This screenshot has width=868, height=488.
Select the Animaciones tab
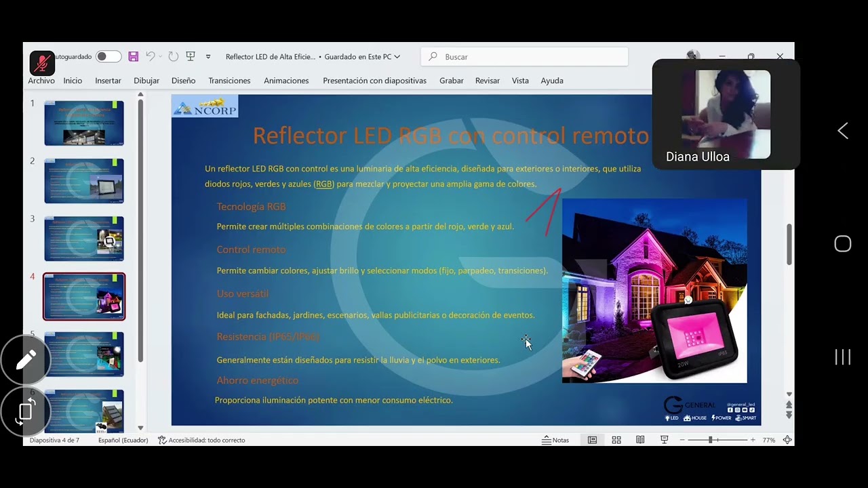[x=286, y=81]
